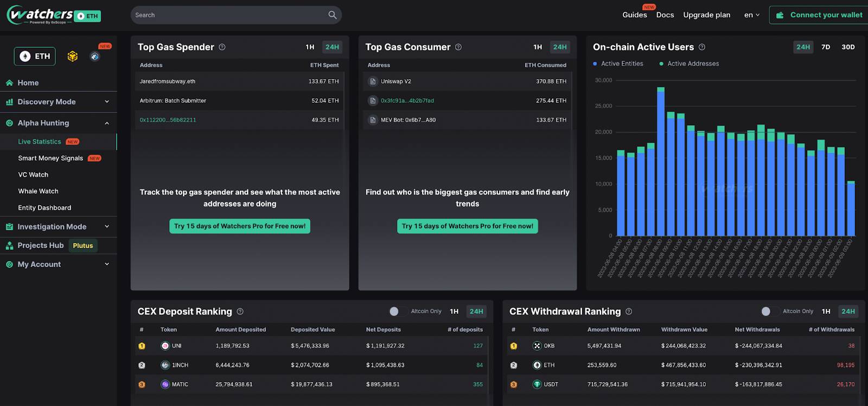Click the MEV Bot contract icon
Viewport: 868px width, 406px height.
(x=373, y=120)
